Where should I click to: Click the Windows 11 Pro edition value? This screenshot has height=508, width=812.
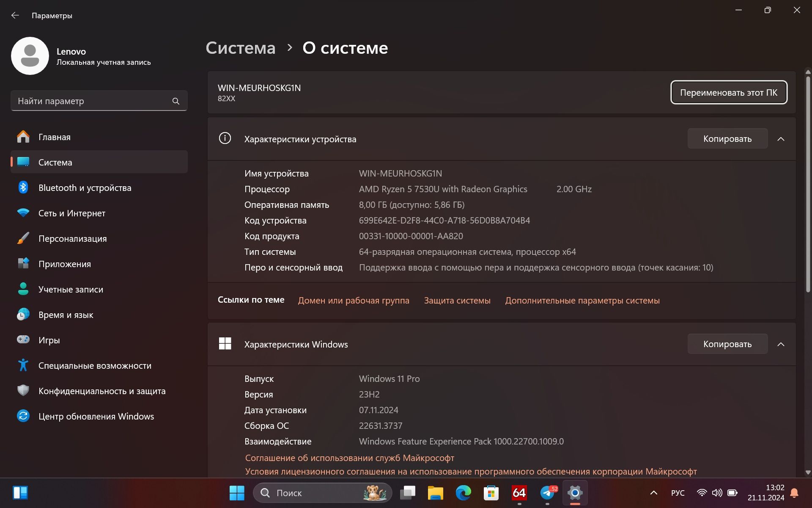click(390, 379)
